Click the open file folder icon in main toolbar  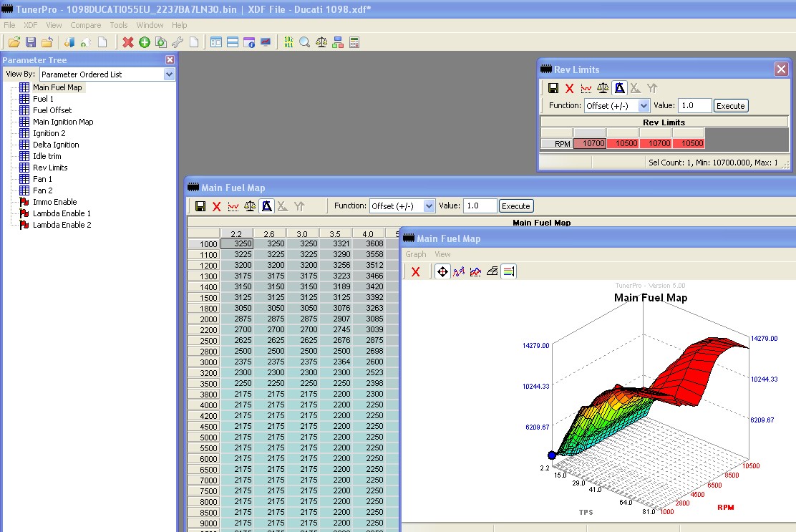pos(14,42)
